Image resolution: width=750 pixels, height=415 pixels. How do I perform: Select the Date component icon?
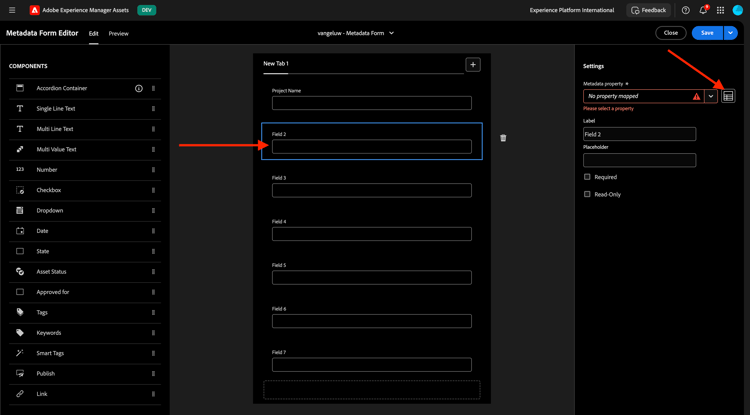tap(20, 231)
